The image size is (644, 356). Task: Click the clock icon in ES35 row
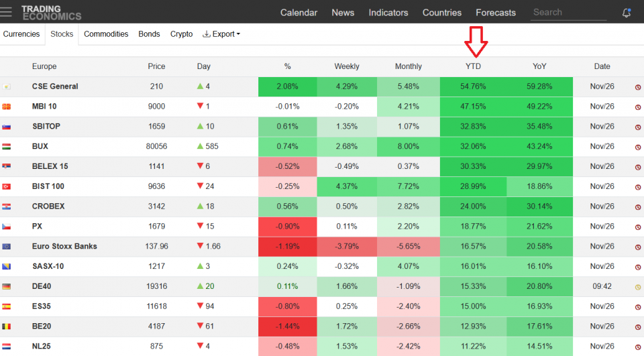[638, 307]
